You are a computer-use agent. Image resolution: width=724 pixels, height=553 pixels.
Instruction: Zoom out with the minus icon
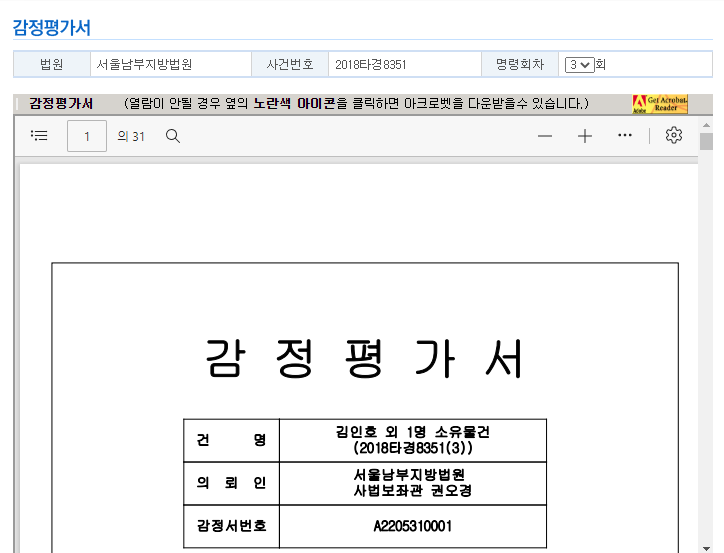tap(545, 136)
